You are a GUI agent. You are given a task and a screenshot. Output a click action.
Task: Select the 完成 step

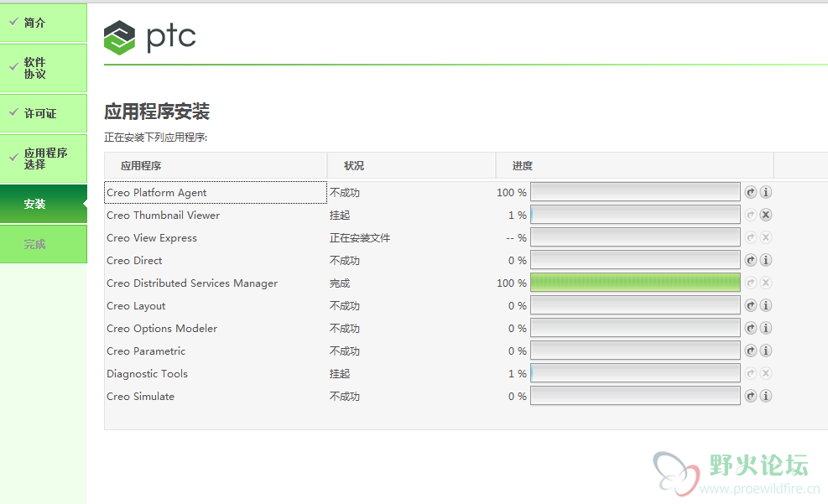coord(44,244)
